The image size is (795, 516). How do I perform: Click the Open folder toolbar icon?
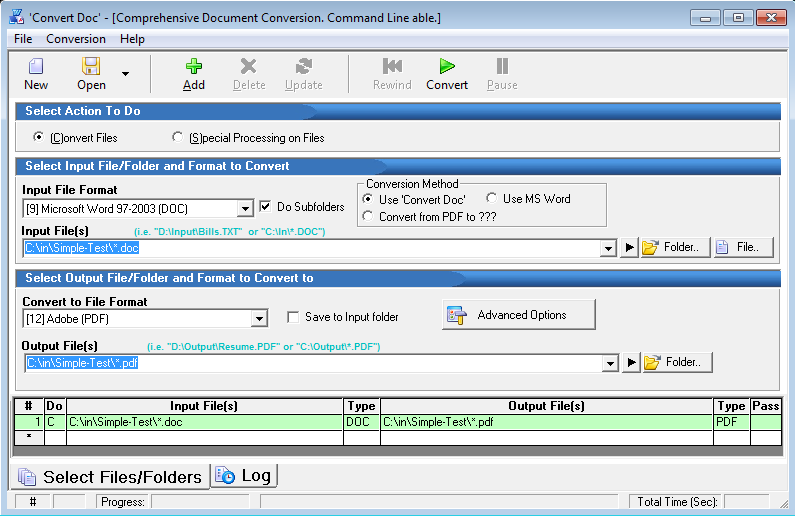(x=91, y=67)
